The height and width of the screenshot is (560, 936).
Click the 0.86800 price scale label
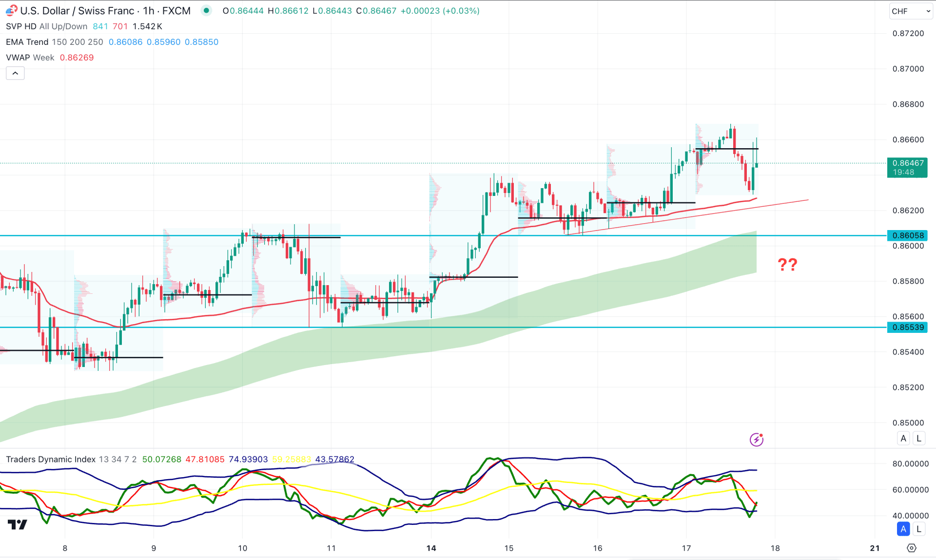point(908,104)
